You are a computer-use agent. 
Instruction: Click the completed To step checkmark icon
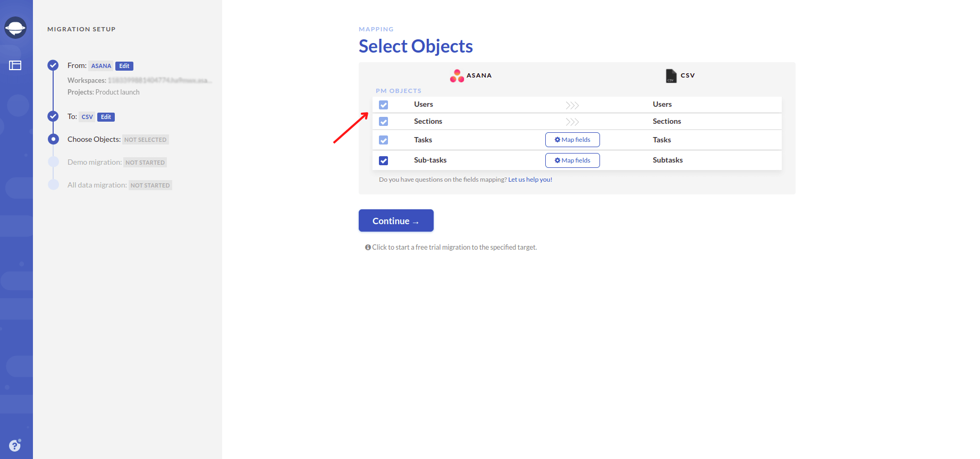(x=53, y=116)
